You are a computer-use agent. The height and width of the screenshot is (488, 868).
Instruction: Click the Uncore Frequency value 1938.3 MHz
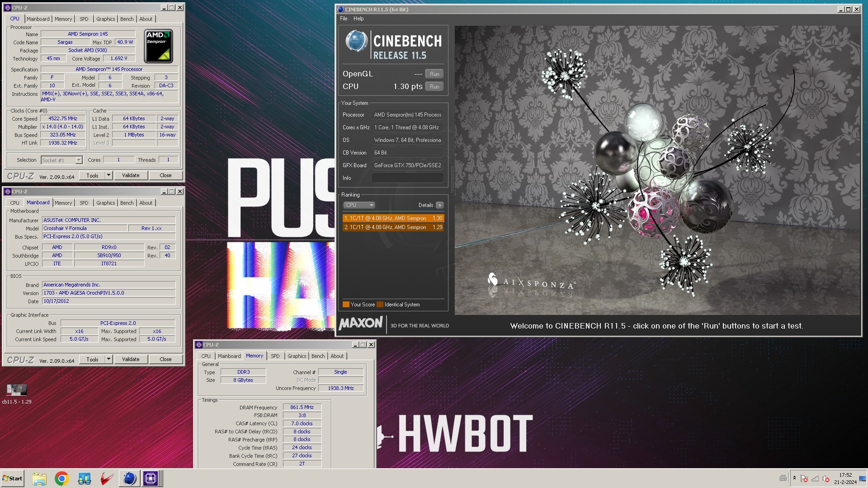tap(341, 388)
